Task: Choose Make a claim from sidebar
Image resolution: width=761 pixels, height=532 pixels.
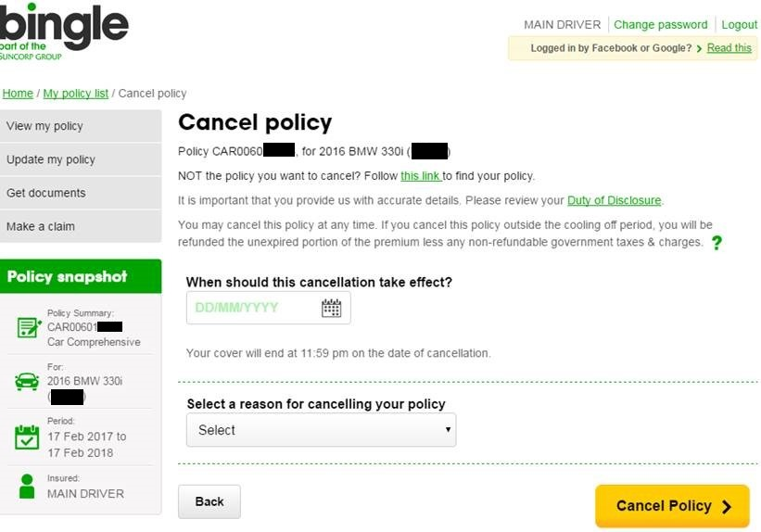Action: (x=81, y=227)
